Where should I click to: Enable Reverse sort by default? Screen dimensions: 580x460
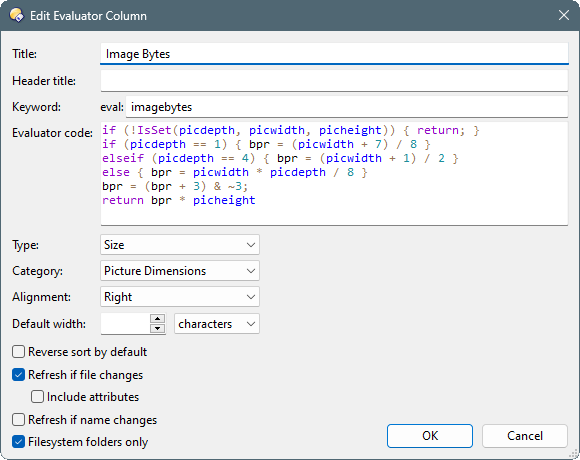18,352
